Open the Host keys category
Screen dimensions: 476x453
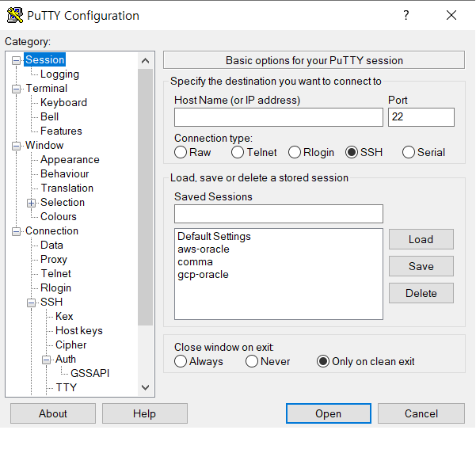tap(79, 331)
